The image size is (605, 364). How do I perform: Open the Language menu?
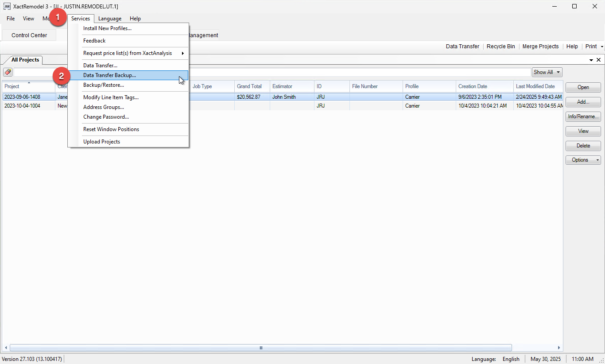110,19
